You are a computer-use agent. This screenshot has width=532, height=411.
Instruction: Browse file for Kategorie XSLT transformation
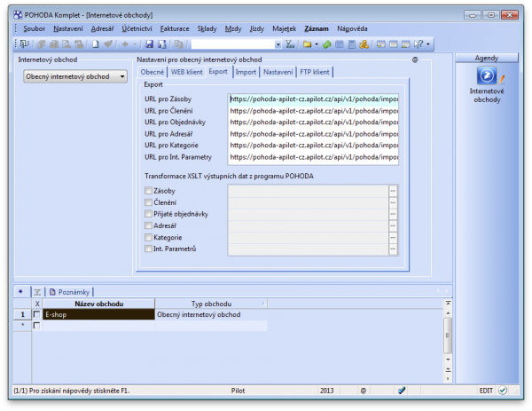393,237
